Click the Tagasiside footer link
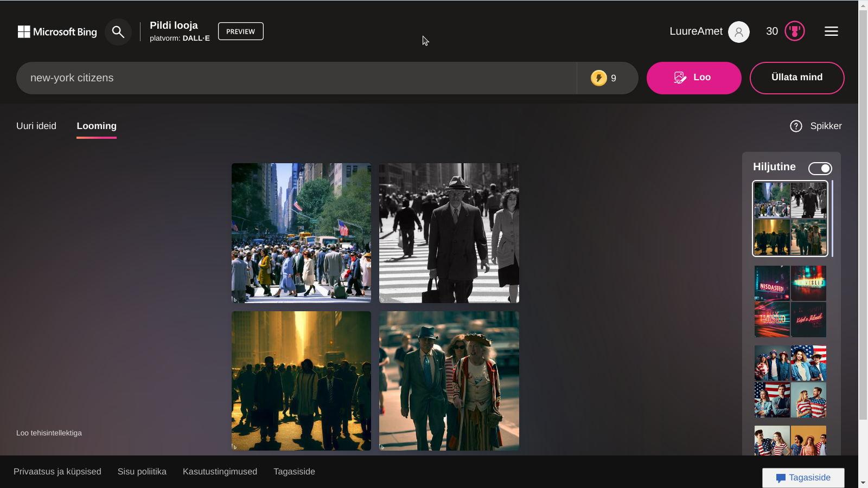The width and height of the screenshot is (868, 488). [x=294, y=472]
